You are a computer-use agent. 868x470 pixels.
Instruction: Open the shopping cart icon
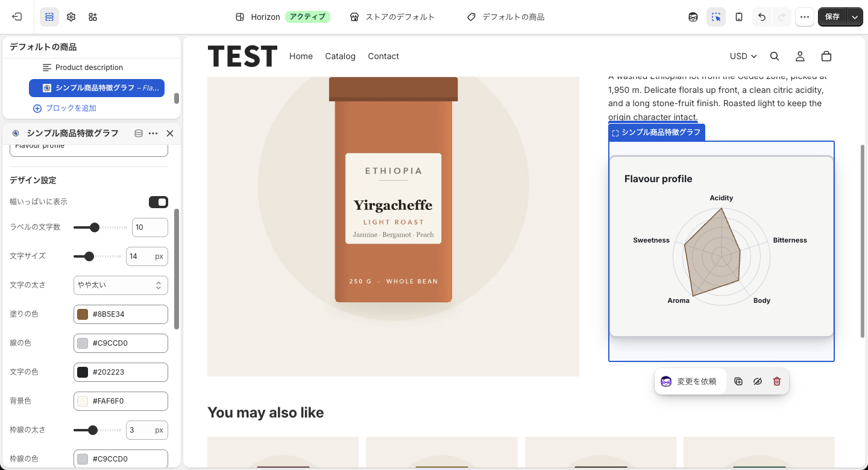pyautogui.click(x=826, y=56)
